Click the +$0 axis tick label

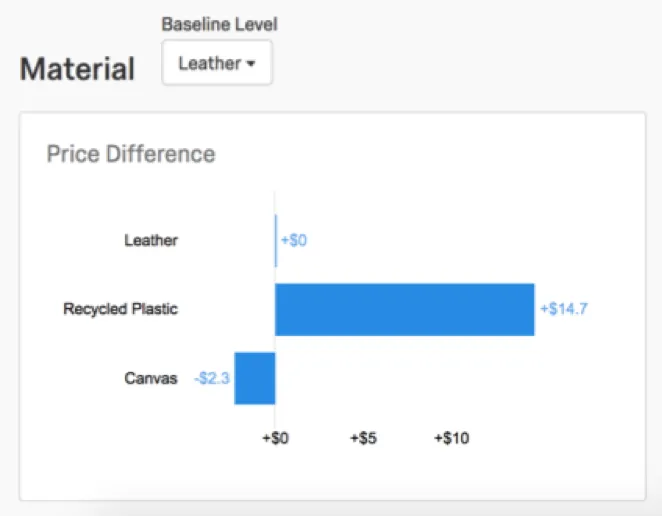point(278,438)
